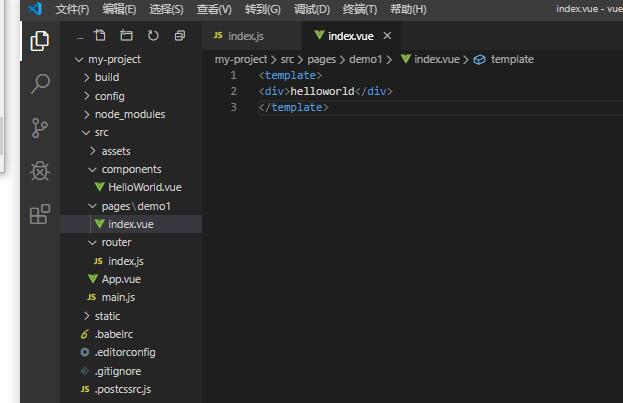Open the Search view in activity bar

click(40, 84)
